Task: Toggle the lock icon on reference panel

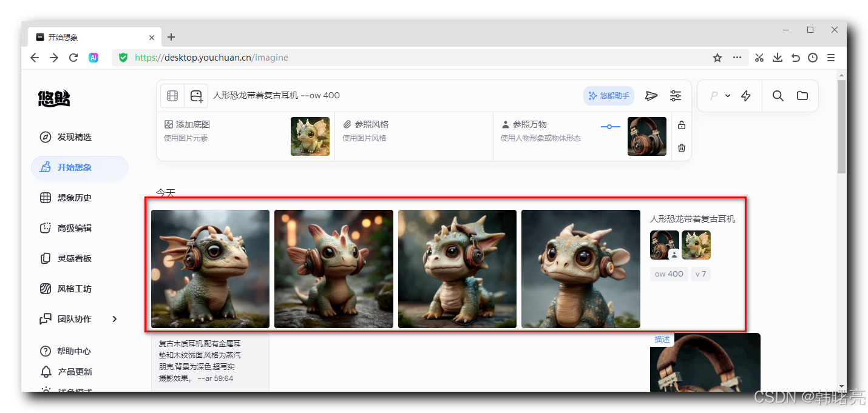Action: click(x=682, y=125)
